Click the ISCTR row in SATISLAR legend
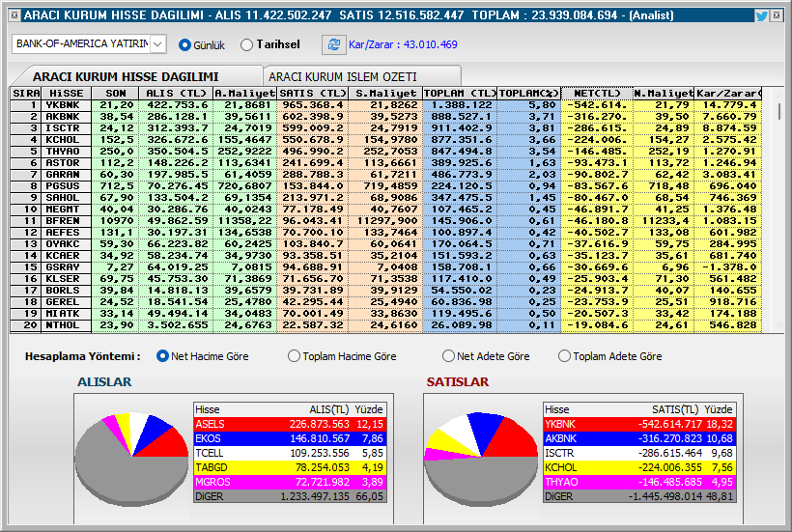The width and height of the screenshot is (792, 532). [639, 453]
